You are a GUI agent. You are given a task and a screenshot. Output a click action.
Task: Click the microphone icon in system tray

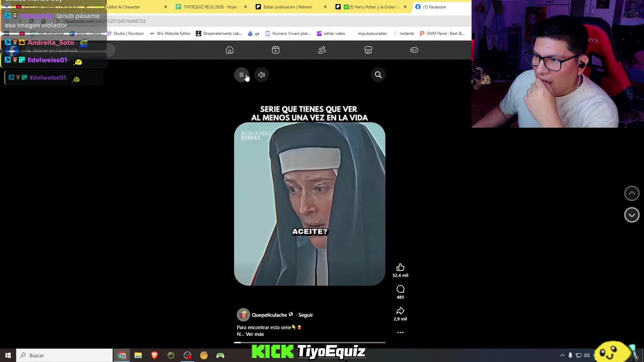point(570,355)
